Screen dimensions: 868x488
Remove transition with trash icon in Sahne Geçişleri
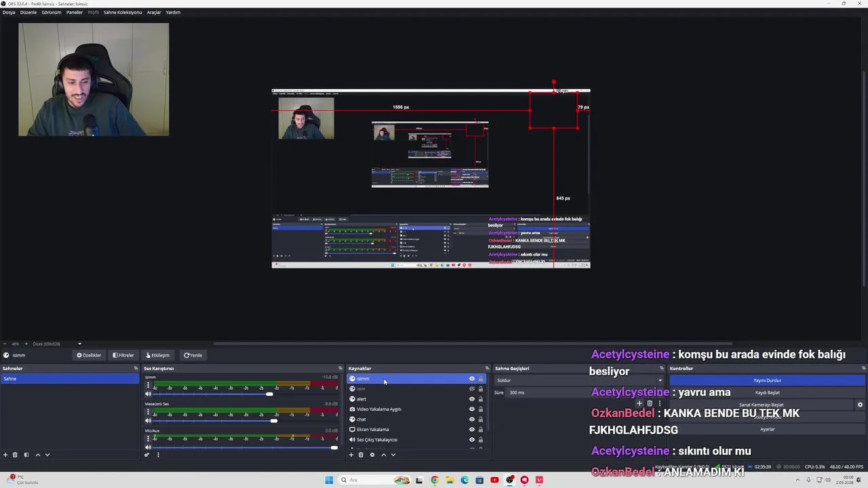coord(649,403)
